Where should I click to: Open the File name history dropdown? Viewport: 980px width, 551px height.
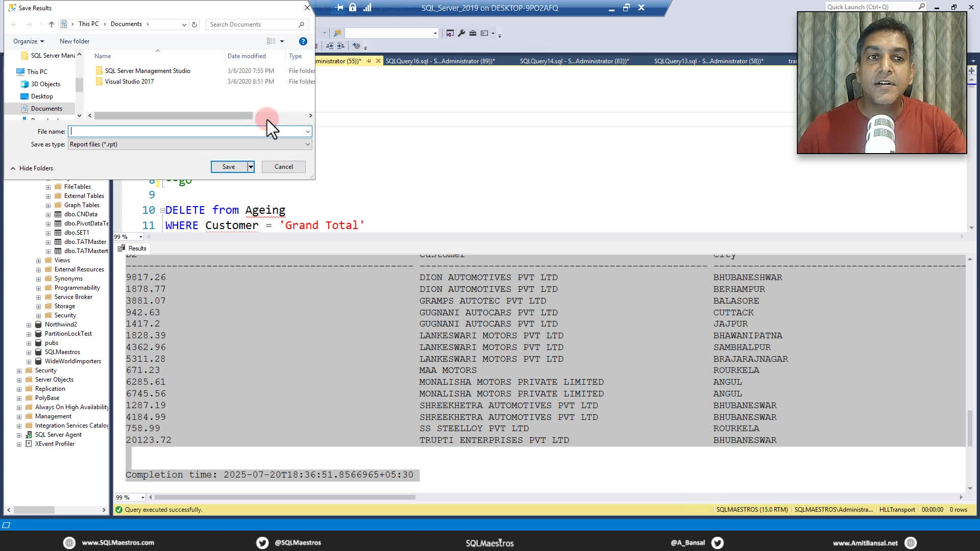click(308, 132)
